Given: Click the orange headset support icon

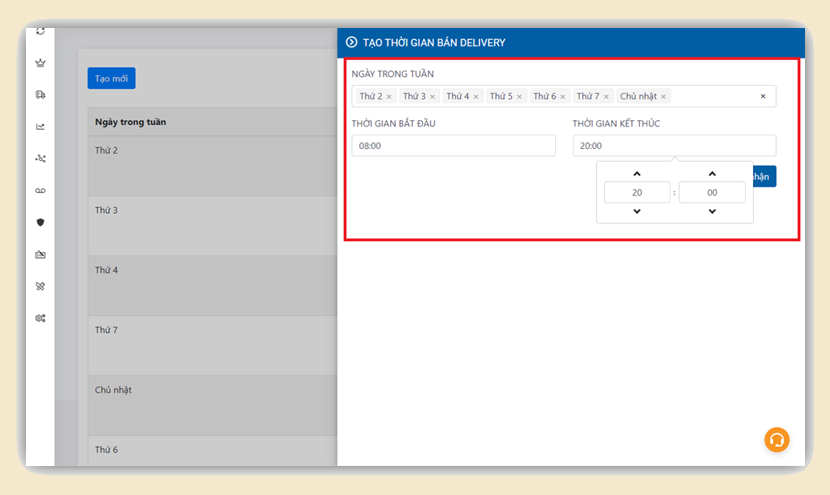Looking at the screenshot, I should click(777, 439).
